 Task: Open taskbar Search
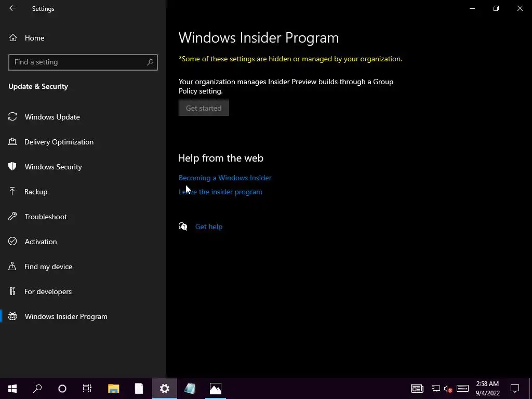(37, 389)
